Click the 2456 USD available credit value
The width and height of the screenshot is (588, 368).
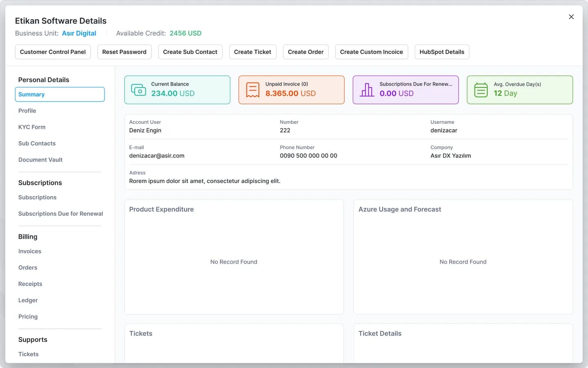(x=185, y=34)
